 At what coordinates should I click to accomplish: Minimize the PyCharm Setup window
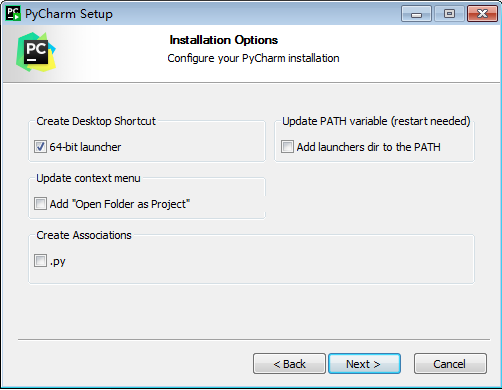coord(417,14)
